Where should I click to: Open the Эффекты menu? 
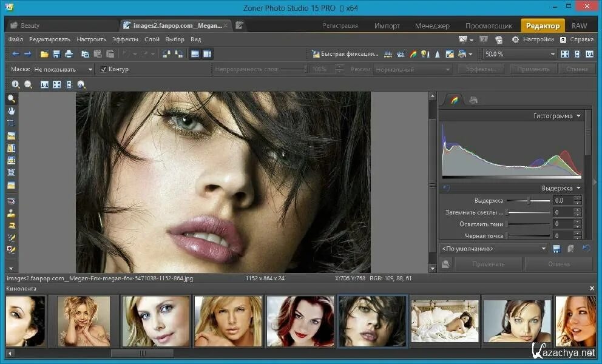pos(125,39)
